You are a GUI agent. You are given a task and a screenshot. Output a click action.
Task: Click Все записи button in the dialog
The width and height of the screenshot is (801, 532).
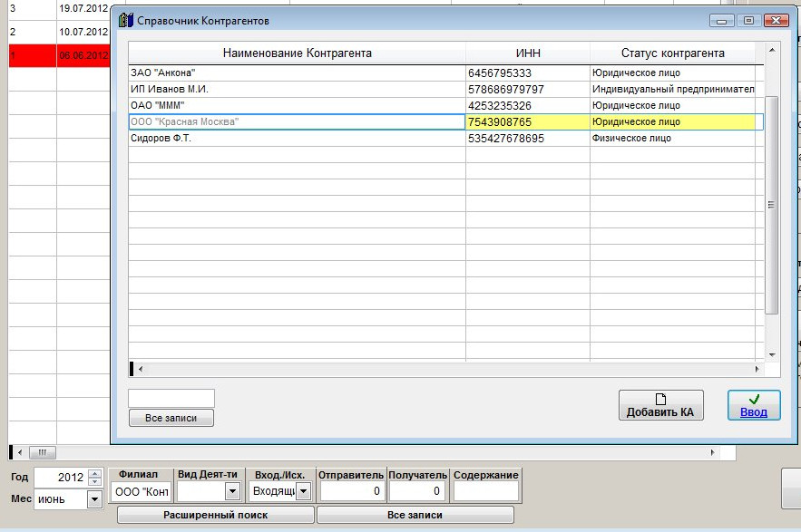tap(171, 418)
